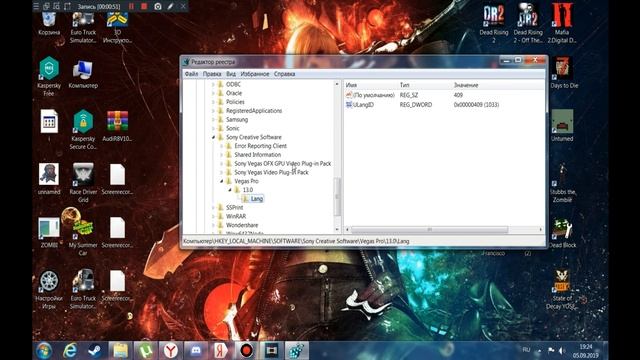Take a screenshot with recorder camera icon
640x360 pixels.
pyautogui.click(x=158, y=6)
